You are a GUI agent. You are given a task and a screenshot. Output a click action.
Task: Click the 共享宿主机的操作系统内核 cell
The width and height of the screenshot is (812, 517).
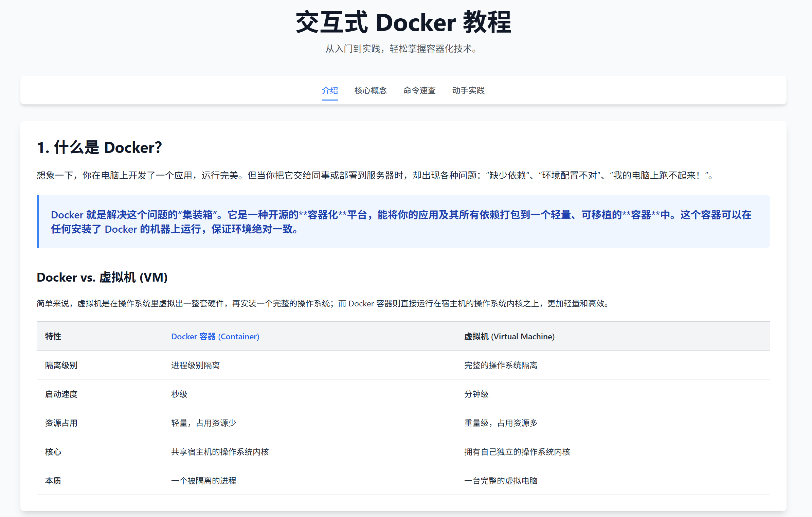[x=220, y=452]
